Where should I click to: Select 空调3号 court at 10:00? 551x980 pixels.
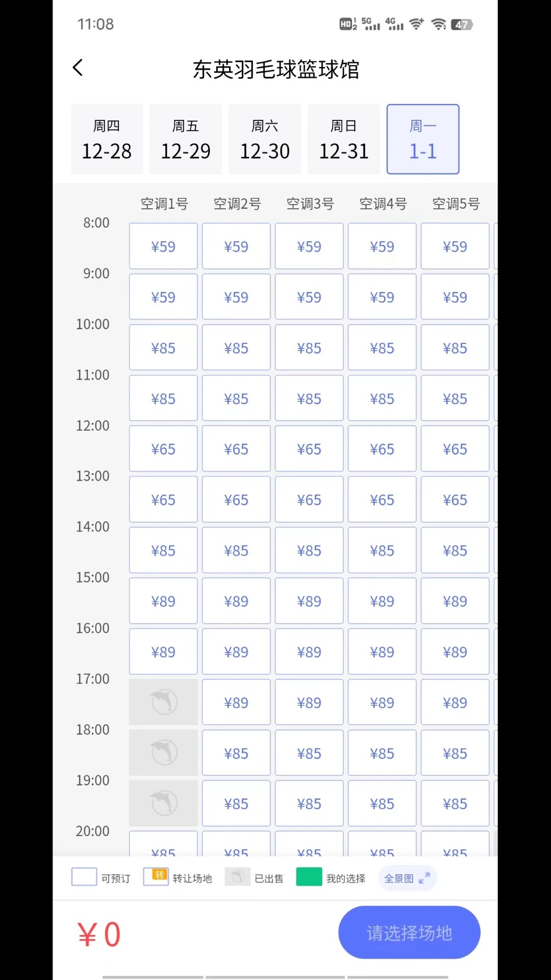point(309,348)
